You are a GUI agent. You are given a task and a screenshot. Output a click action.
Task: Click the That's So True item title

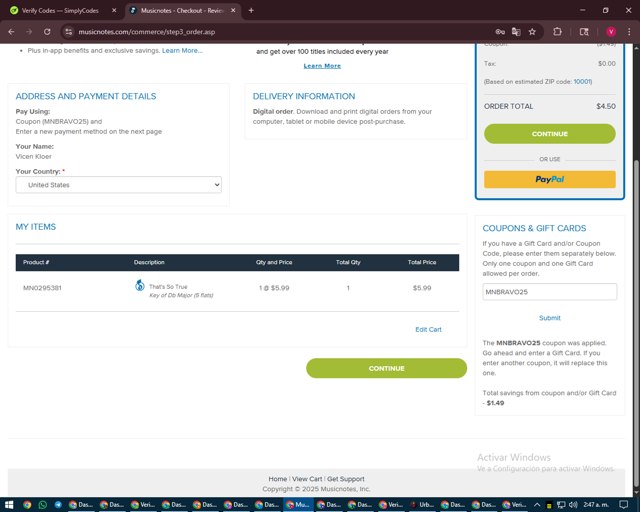(168, 287)
